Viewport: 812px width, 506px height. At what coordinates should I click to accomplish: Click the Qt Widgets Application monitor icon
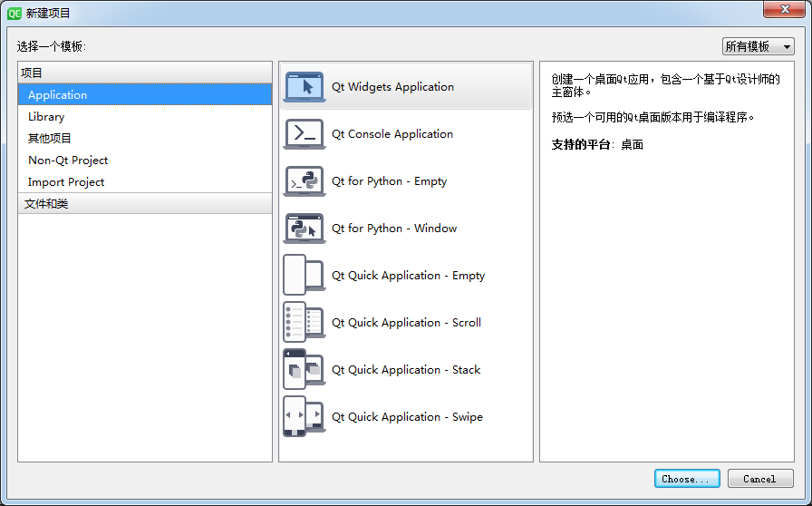coord(304,87)
